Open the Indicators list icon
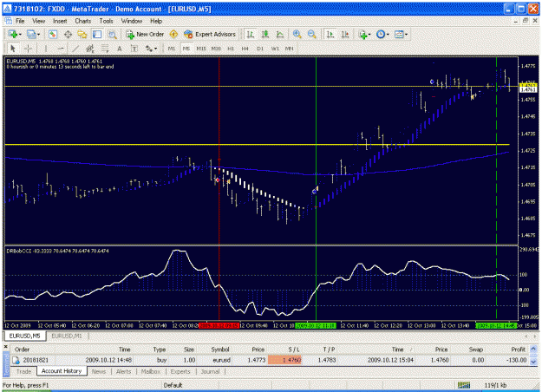542x392 pixels. click(x=362, y=34)
